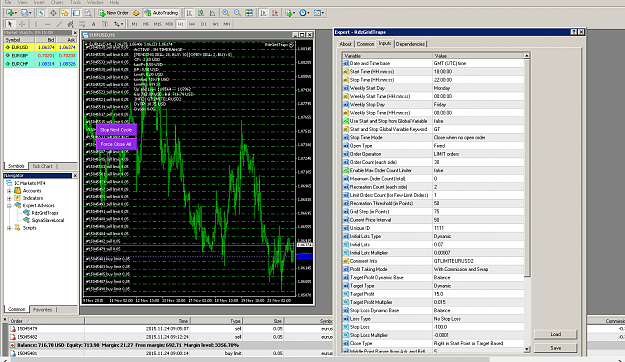Open the Favorites tab in Navigator
This screenshot has width=625, height=362.
point(43,309)
